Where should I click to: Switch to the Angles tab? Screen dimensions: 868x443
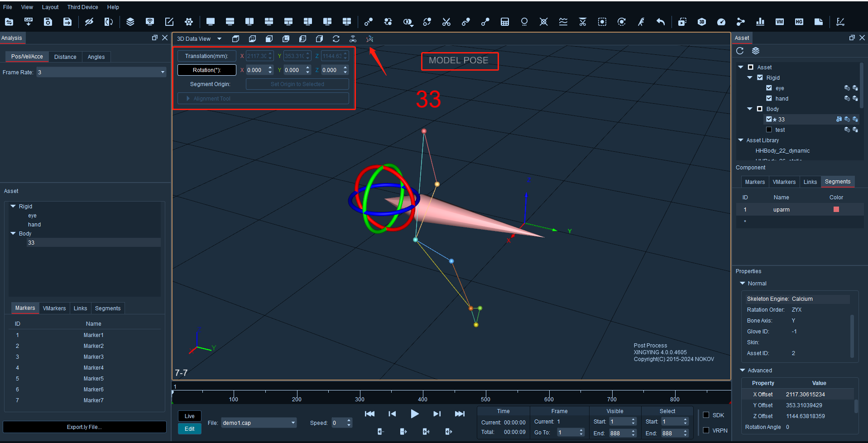coord(96,57)
